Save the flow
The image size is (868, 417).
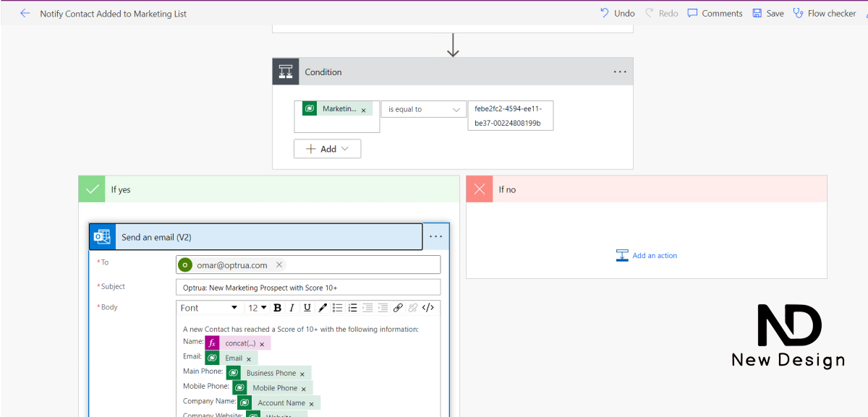[767, 13]
